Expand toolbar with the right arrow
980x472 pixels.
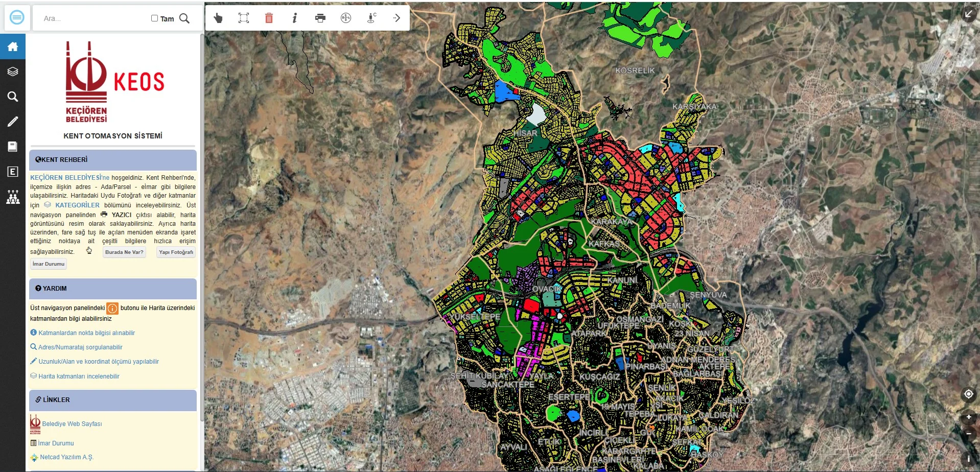[x=397, y=18]
